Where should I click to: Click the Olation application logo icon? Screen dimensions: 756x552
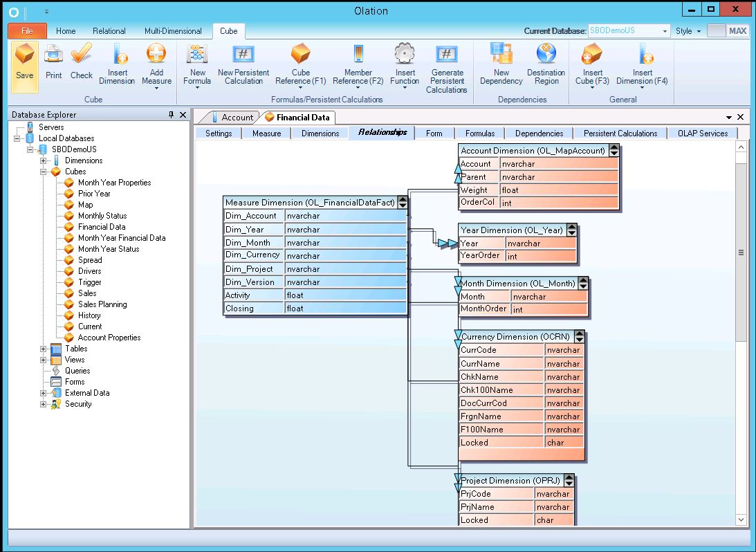coord(14,12)
